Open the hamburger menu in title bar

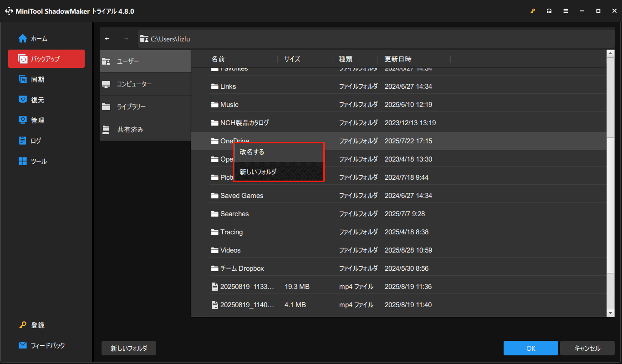(x=566, y=11)
